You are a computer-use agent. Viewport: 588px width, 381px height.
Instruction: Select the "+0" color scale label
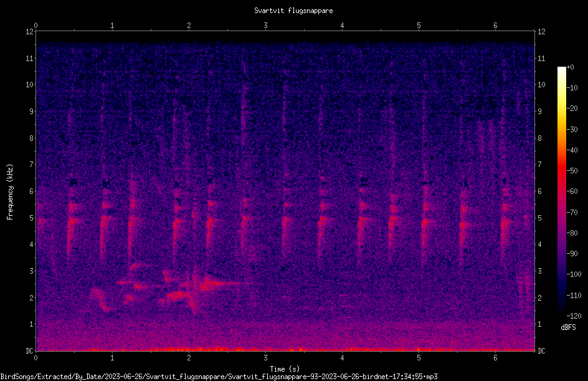[x=570, y=67]
